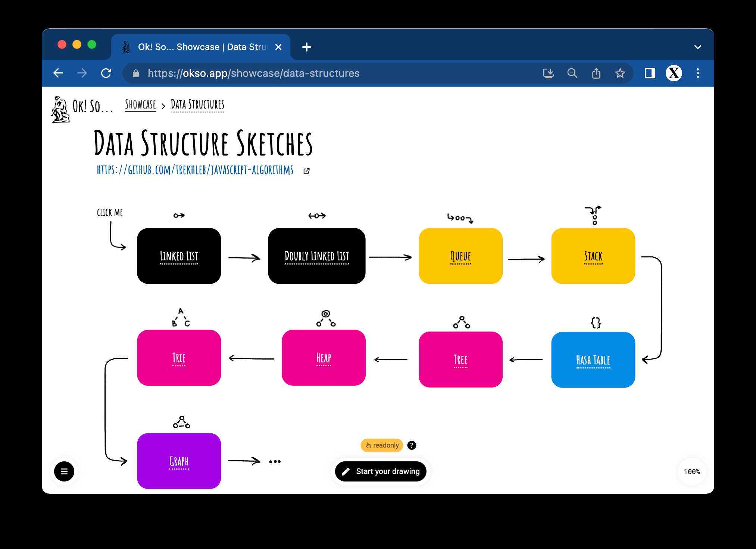
Task: Click the queue loop icon
Action: point(460,217)
